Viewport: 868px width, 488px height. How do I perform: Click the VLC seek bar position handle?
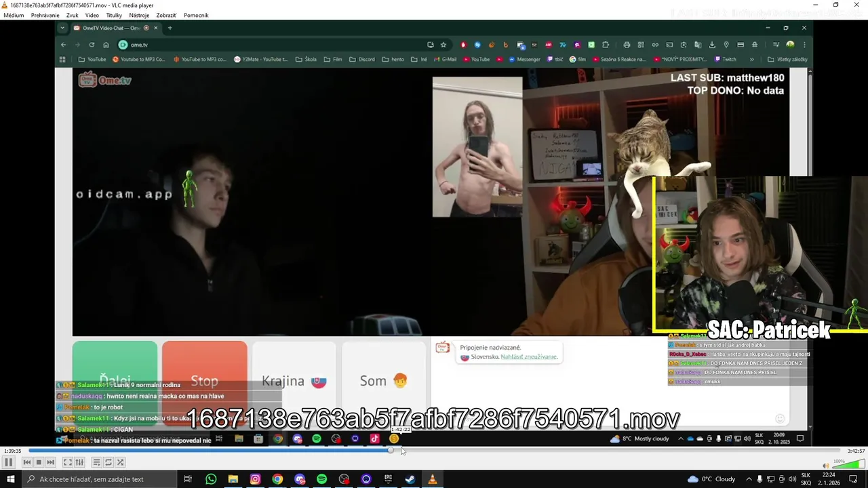391,451
